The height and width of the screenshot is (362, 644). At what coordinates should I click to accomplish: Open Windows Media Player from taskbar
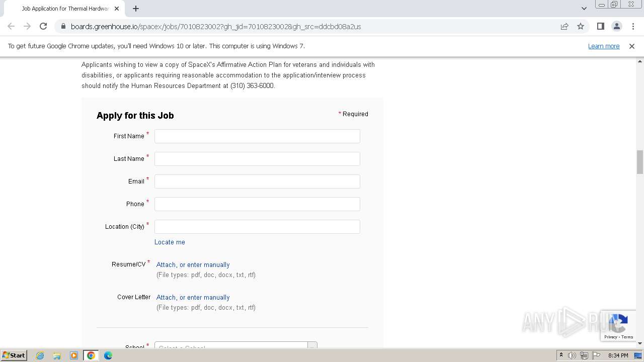(x=74, y=355)
